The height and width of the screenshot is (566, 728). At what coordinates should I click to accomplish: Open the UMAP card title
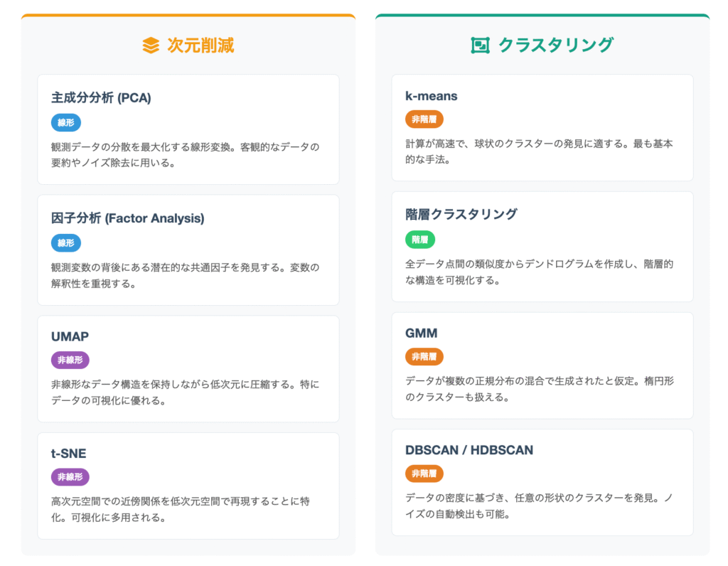70,336
